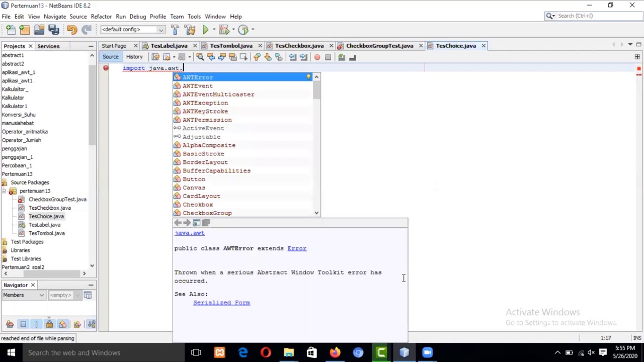Viewport: 644px width, 362px height.
Task: Click lightbulb hint icon in AWTError row
Action: tap(308, 77)
